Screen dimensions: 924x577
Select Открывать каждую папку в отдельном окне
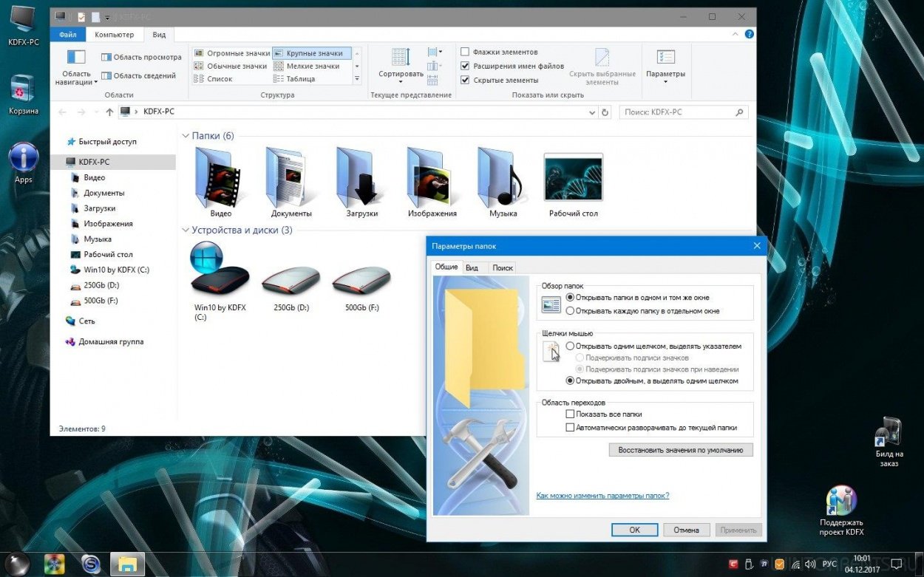(570, 311)
